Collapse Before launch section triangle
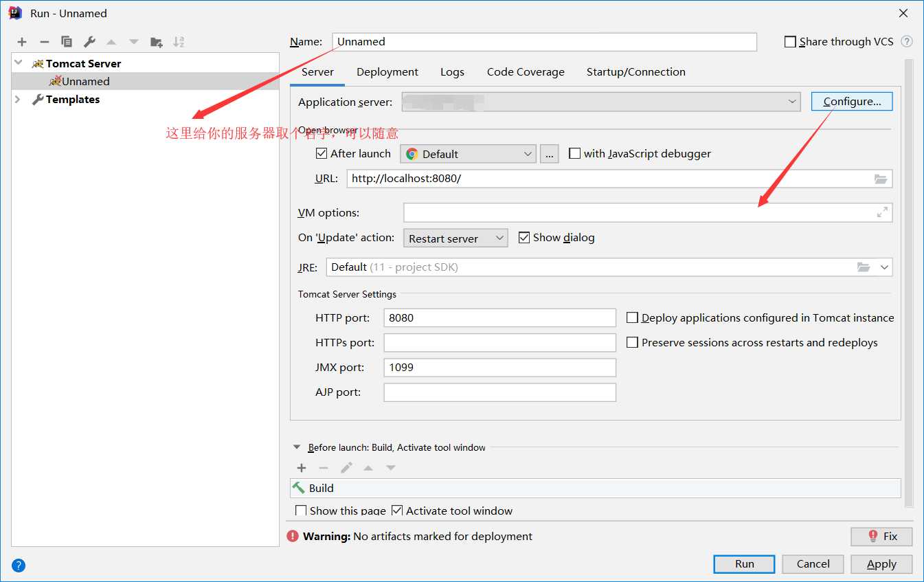The width and height of the screenshot is (924, 582). [297, 447]
